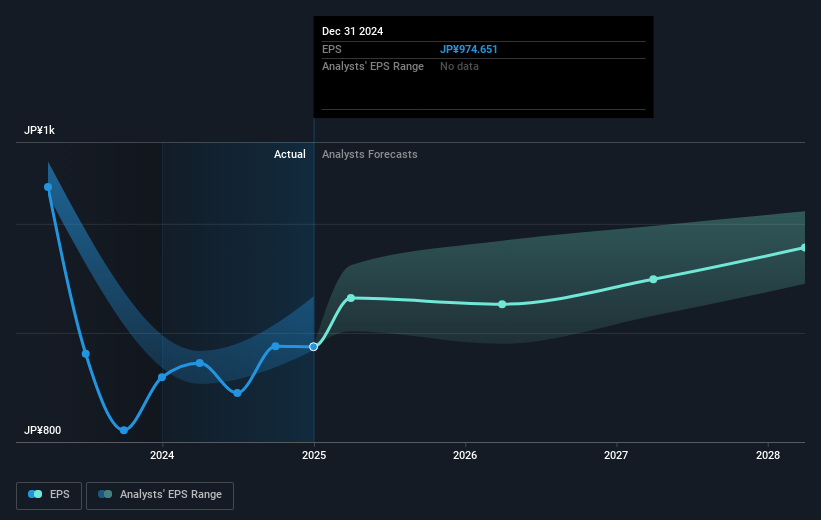Click the JP¥1k y-axis label
The height and width of the screenshot is (520, 821).
39,130
